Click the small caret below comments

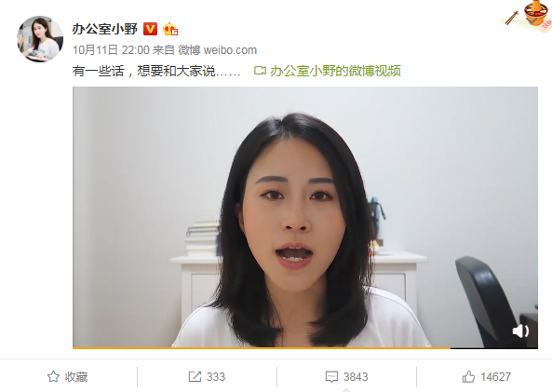point(346,390)
